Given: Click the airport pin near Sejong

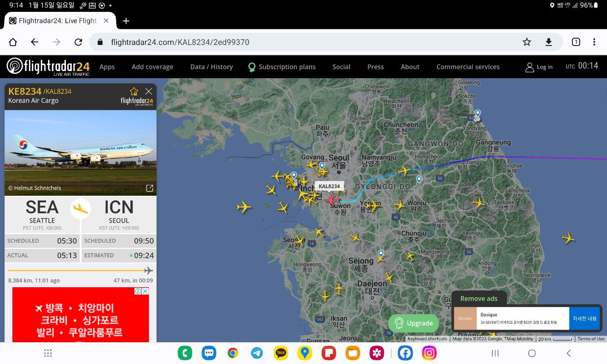Looking at the screenshot, I should pyautogui.click(x=380, y=254).
